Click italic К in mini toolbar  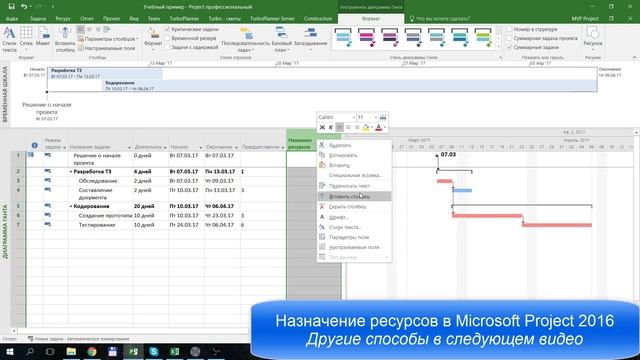(x=331, y=127)
